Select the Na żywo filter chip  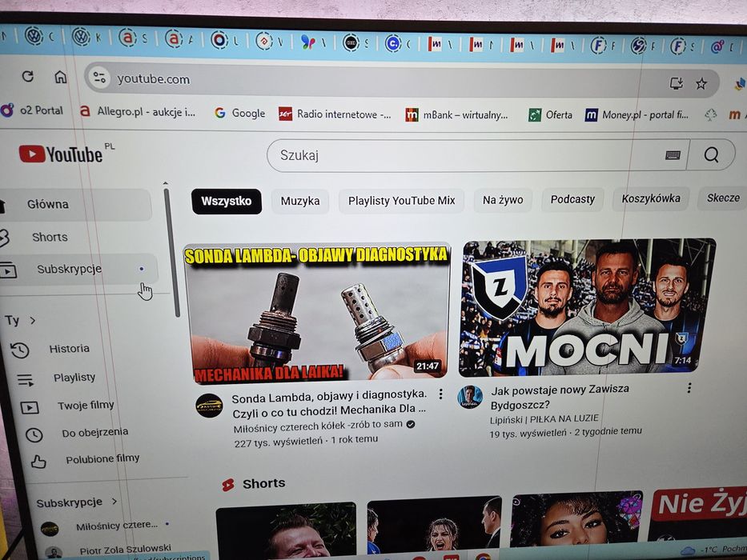503,200
